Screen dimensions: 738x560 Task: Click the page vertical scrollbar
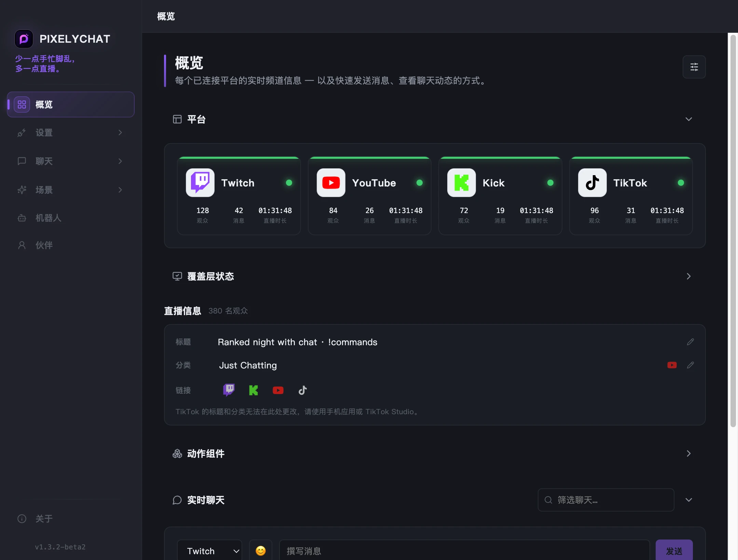tap(733, 231)
